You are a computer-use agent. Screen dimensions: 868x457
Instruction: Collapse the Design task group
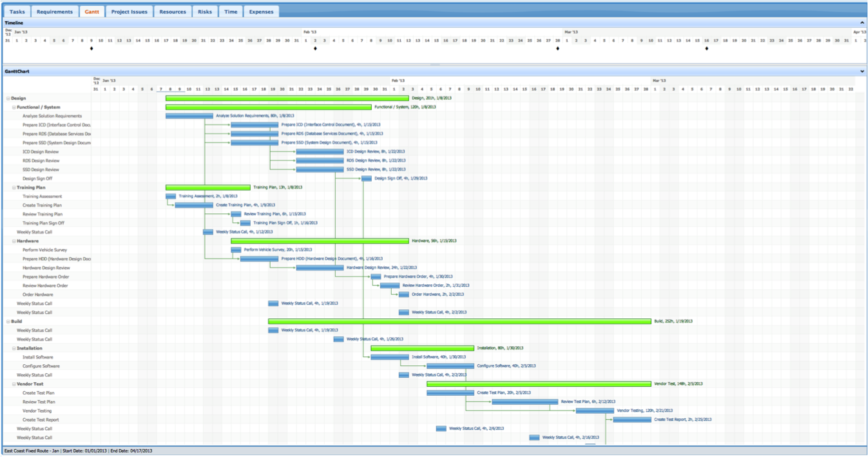click(x=8, y=99)
